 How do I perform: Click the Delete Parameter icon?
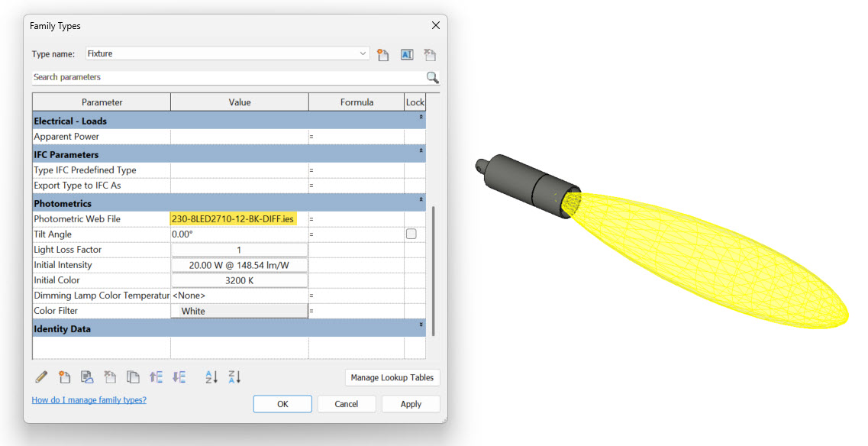tap(110, 377)
